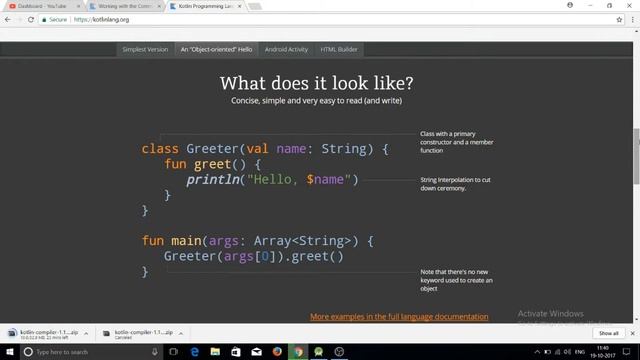Screen dimensions: 640x360
Task: Click the Secure padlock site info
Action: [54, 20]
